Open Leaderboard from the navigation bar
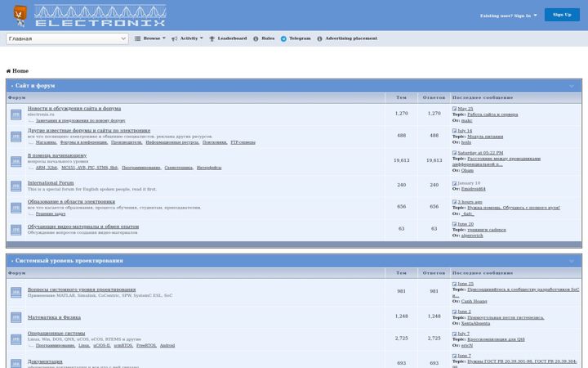The width and height of the screenshot is (588, 368). coord(228,38)
